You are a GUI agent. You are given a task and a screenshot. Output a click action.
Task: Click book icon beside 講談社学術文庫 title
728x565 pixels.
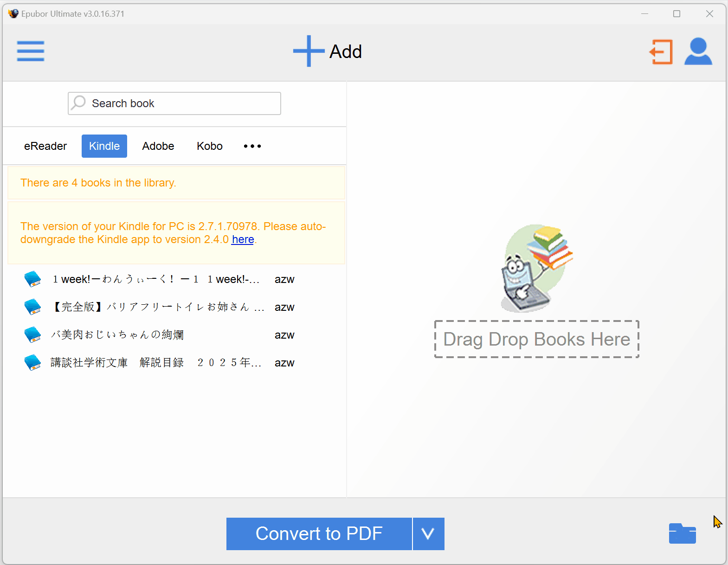click(32, 363)
